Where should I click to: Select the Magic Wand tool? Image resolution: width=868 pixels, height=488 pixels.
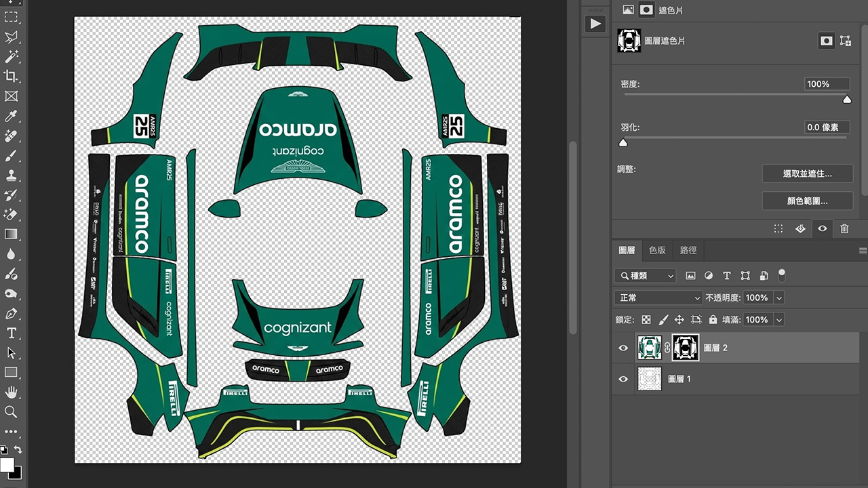(x=11, y=56)
